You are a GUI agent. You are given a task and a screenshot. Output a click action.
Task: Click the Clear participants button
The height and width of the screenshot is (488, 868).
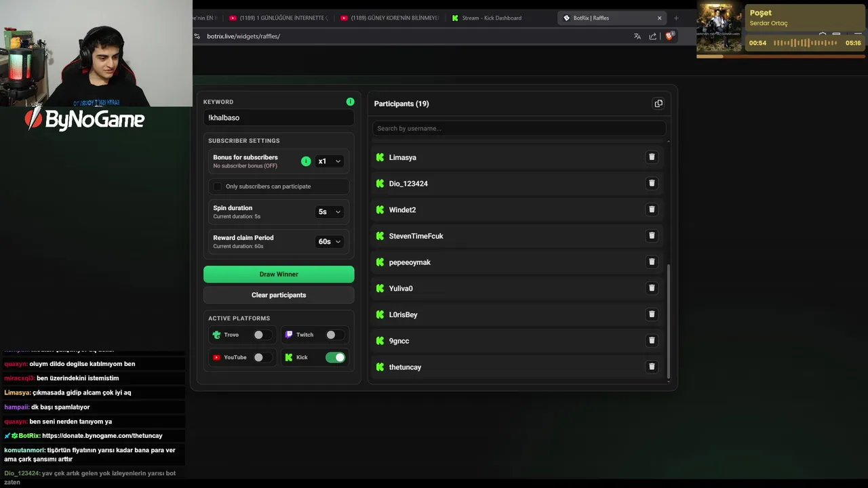pos(279,295)
